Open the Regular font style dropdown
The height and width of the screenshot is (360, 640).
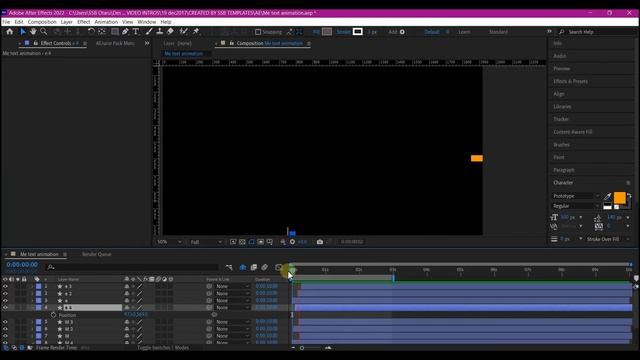pyautogui.click(x=576, y=206)
